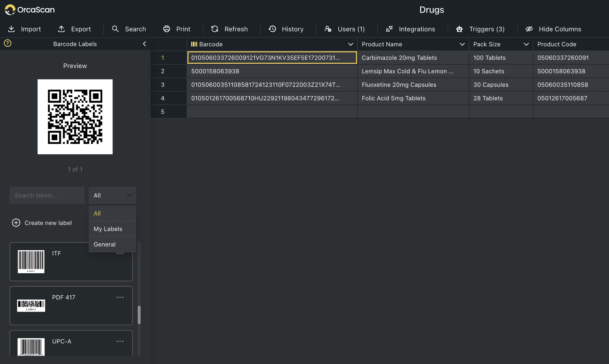The image size is (609, 364).
Task: Collapse the Barcode Labels panel
Action: point(144,44)
